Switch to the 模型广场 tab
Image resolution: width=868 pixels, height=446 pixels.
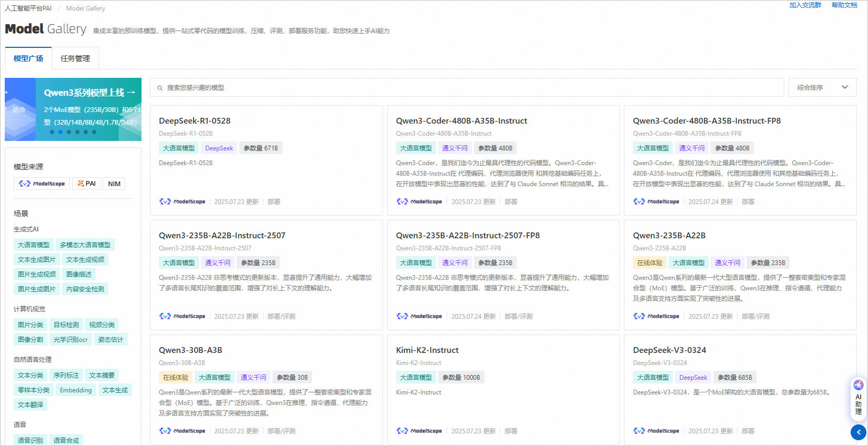pyautogui.click(x=28, y=58)
